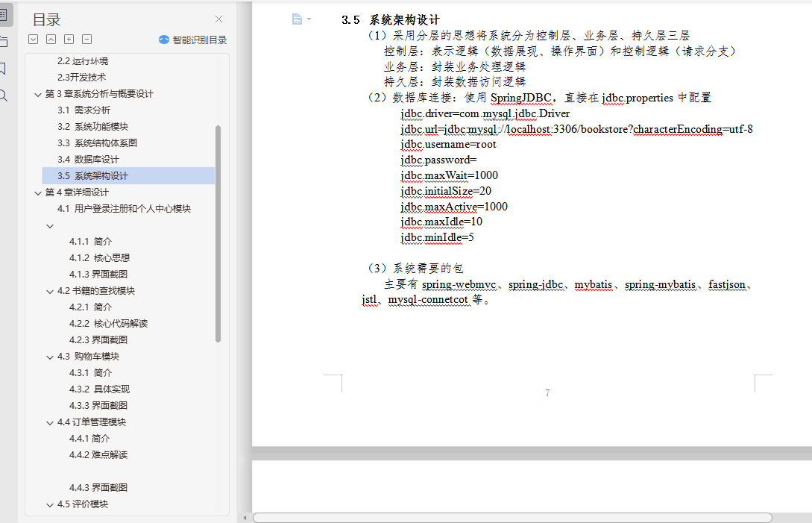This screenshot has width=812, height=523.
Task: Click the page icon beside heading 3.5
Action: [297, 19]
